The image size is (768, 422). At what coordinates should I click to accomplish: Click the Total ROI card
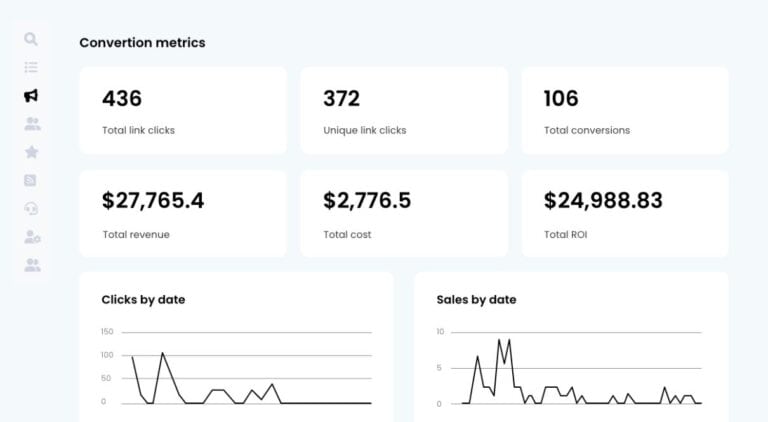[625, 213]
